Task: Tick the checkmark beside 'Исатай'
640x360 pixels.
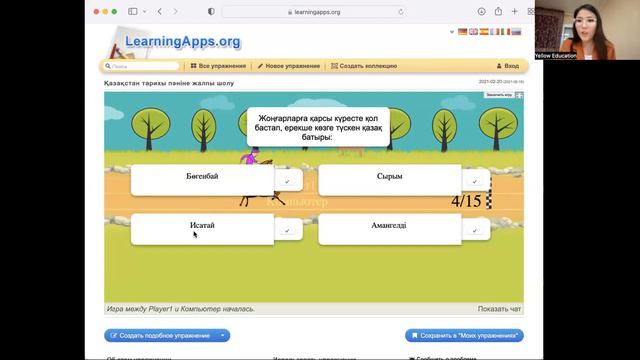Action: (287, 230)
